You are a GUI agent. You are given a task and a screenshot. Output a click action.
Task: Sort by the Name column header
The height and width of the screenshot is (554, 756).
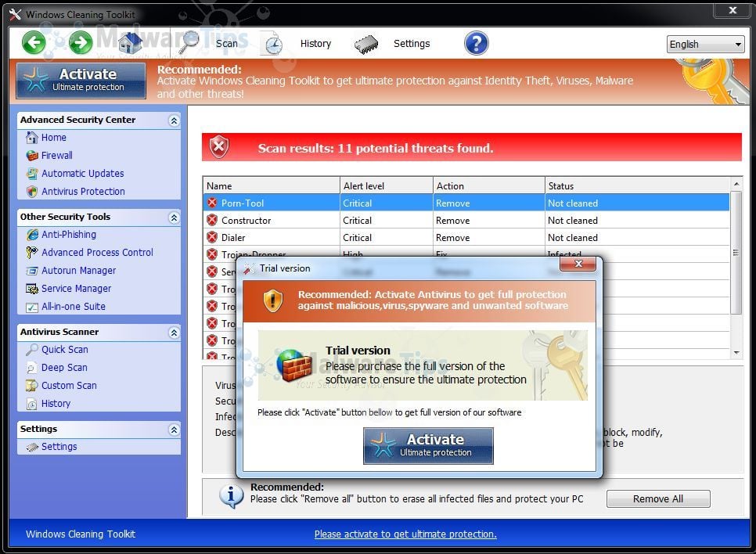pyautogui.click(x=272, y=185)
